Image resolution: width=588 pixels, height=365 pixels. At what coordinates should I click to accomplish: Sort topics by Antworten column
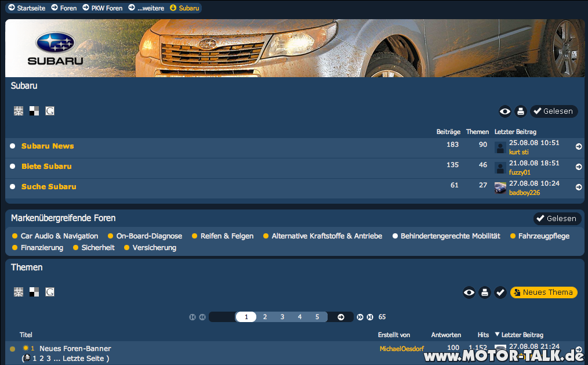tap(446, 335)
